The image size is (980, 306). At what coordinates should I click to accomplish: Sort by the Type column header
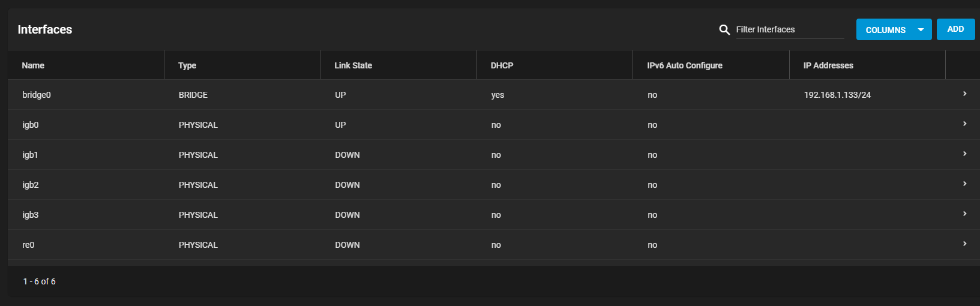click(x=187, y=65)
